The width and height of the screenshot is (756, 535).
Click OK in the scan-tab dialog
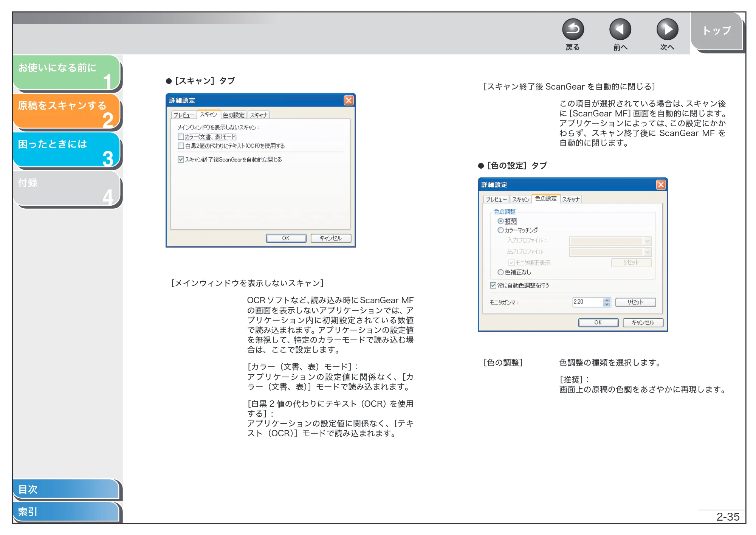[286, 238]
